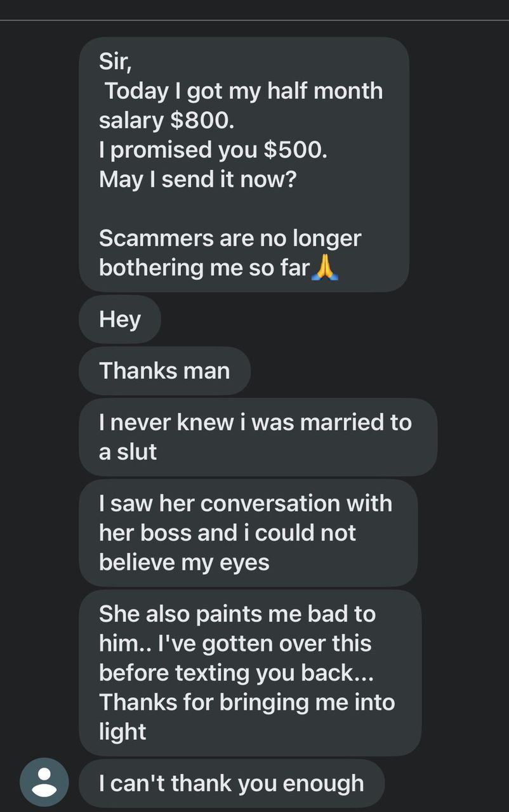Select the "believe my eyes" text line

pos(184,562)
